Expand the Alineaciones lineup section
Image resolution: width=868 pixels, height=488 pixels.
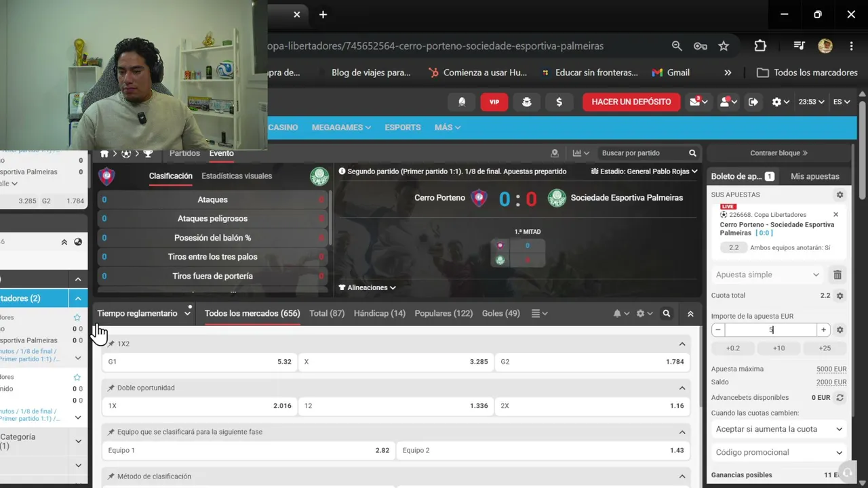pos(368,287)
